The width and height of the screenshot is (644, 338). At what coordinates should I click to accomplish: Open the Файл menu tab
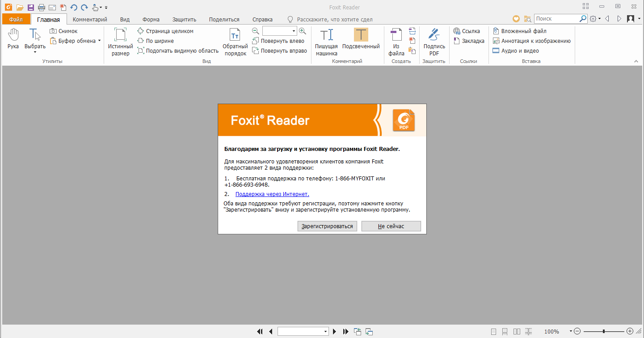pyautogui.click(x=16, y=19)
